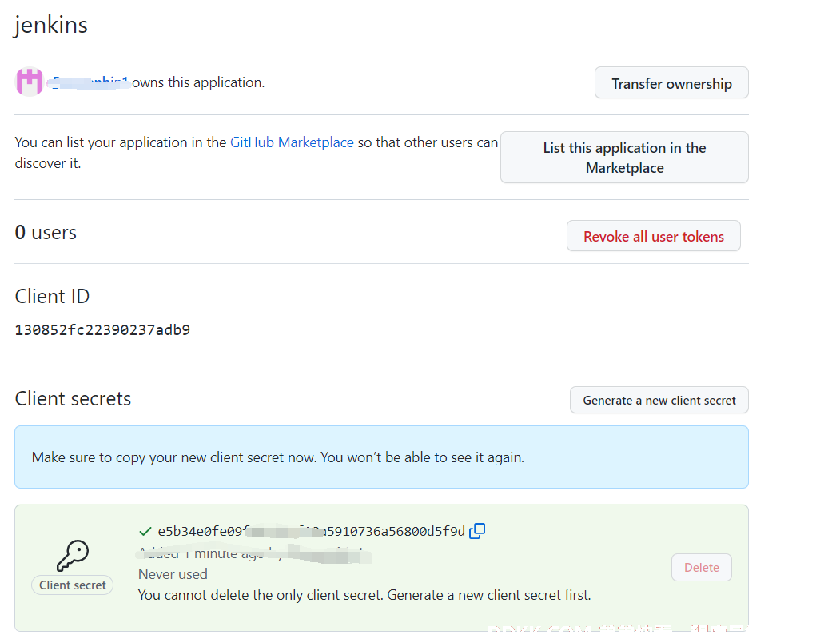Copy the client secret with the copy icon
The width and height of the screenshot is (840, 643).
coord(477,531)
